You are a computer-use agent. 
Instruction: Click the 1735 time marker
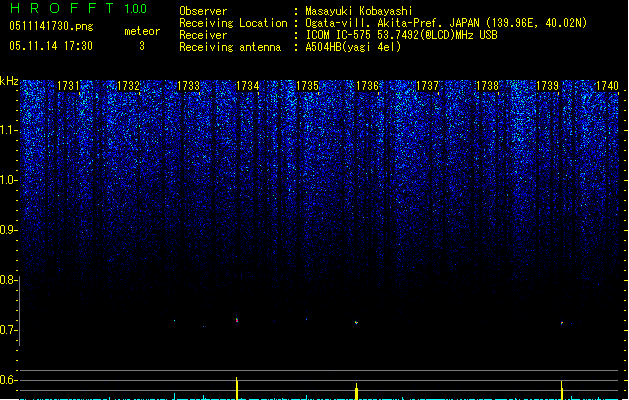coord(307,86)
